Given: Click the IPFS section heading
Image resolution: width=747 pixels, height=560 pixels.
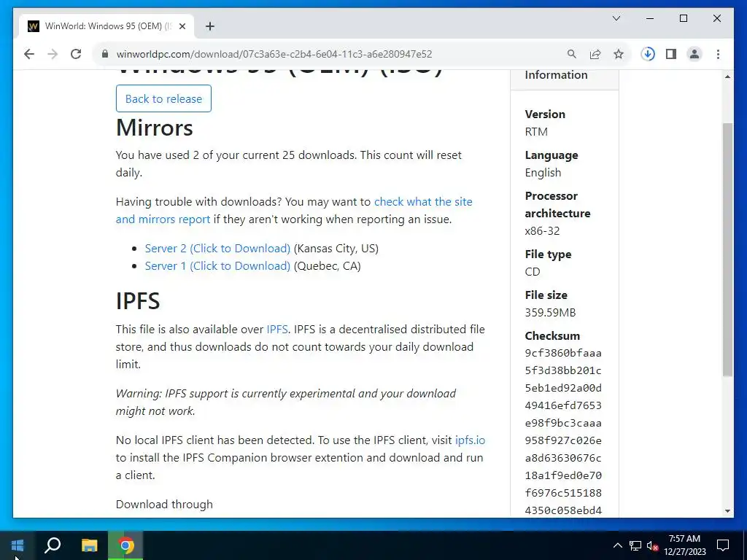Looking at the screenshot, I should tap(138, 300).
